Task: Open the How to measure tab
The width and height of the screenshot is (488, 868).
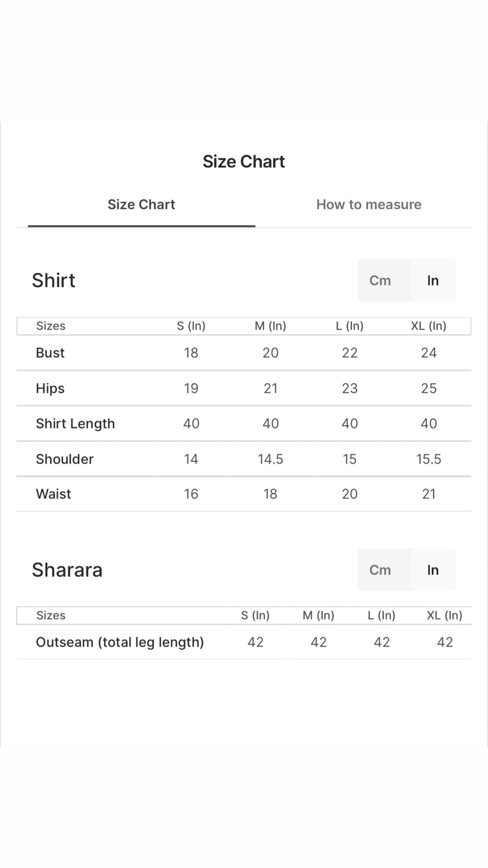Action: tap(369, 205)
